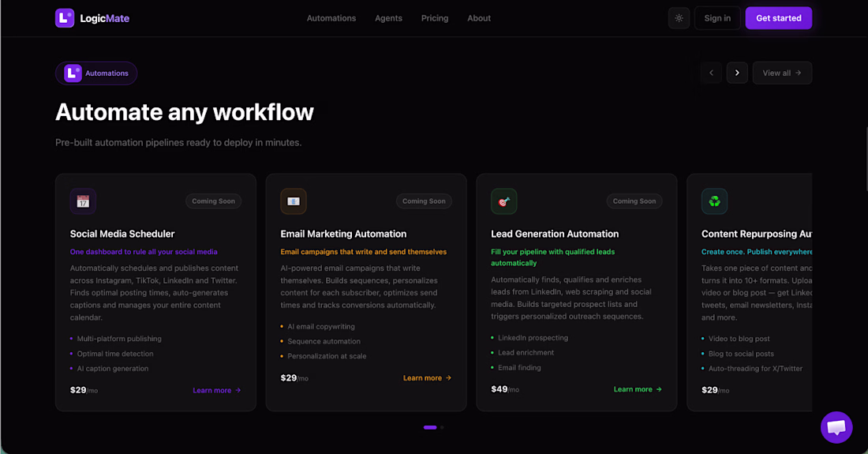The image size is (868, 454).
Task: Click Coming Soon badge on Email Marketing card
Action: [424, 201]
